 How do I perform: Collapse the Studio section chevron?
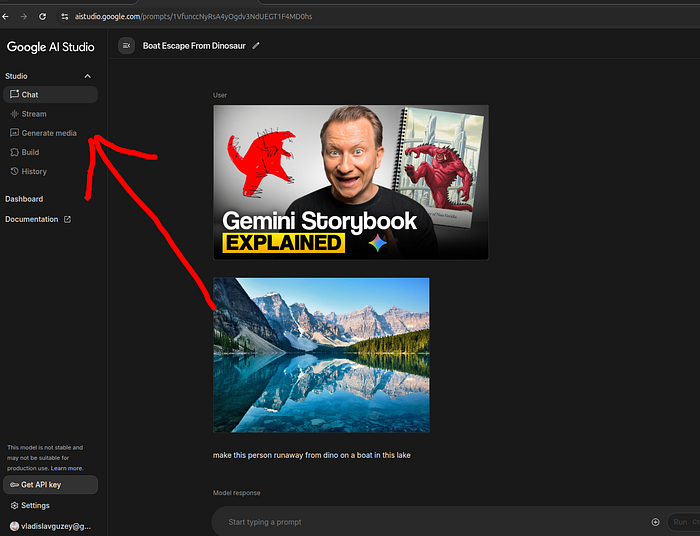pyautogui.click(x=88, y=76)
